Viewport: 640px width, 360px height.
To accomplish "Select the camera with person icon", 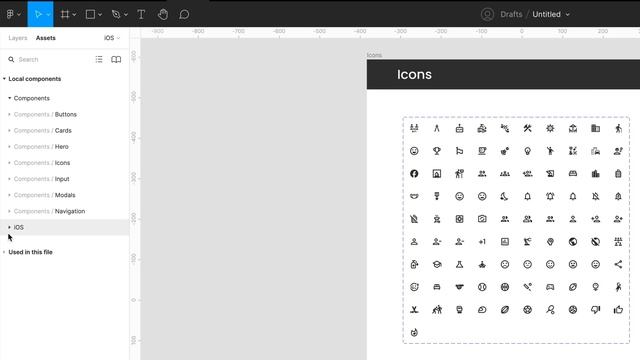I will click(482, 219).
